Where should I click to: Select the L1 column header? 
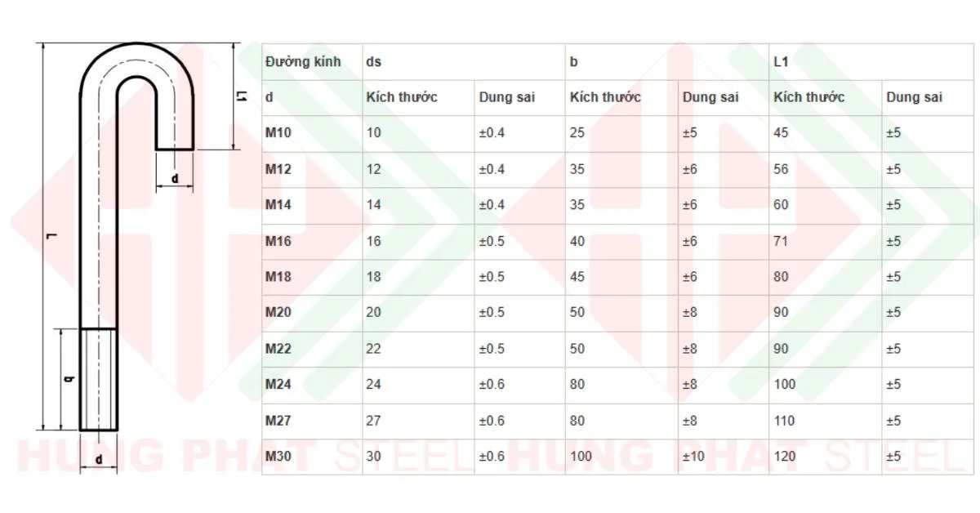pyautogui.click(x=780, y=61)
